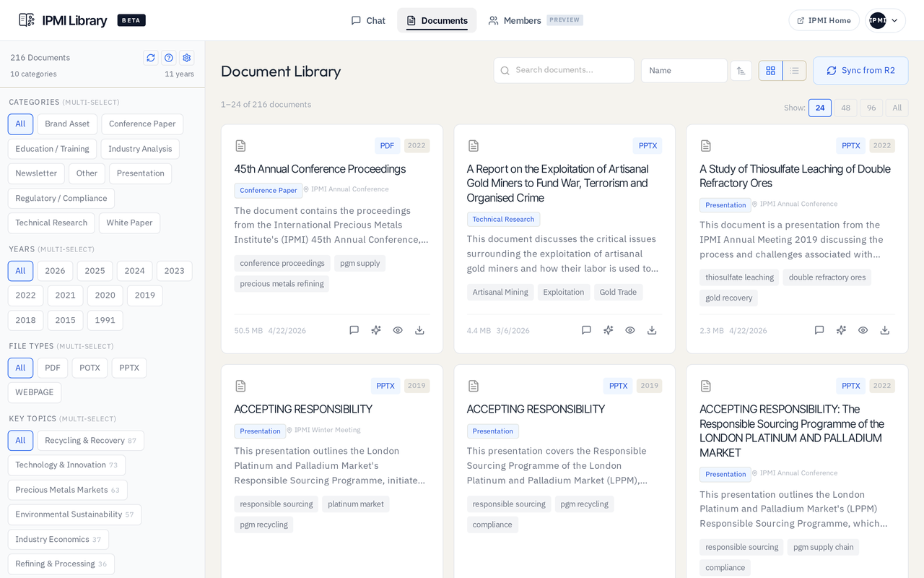
Task: Open ACCEPTING RESPONSIBILITY 2022 LPPM presentation title
Action: click(792, 431)
